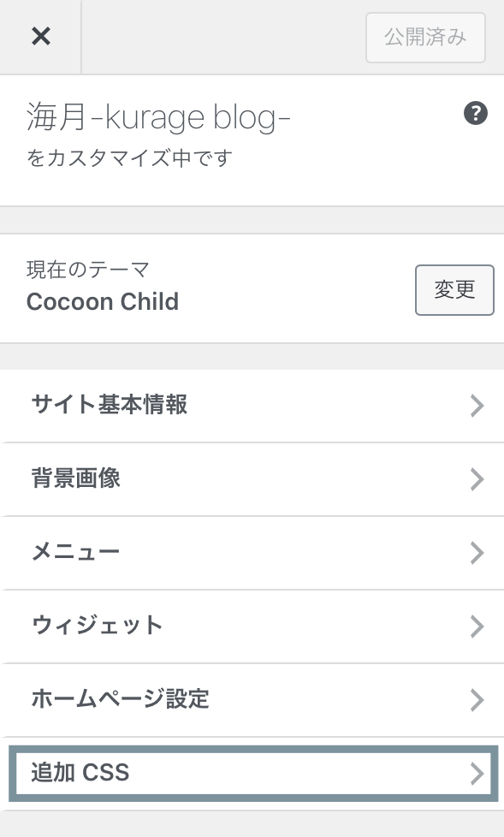Click the 公開済み publish button
The image size is (504, 837).
coord(425,38)
